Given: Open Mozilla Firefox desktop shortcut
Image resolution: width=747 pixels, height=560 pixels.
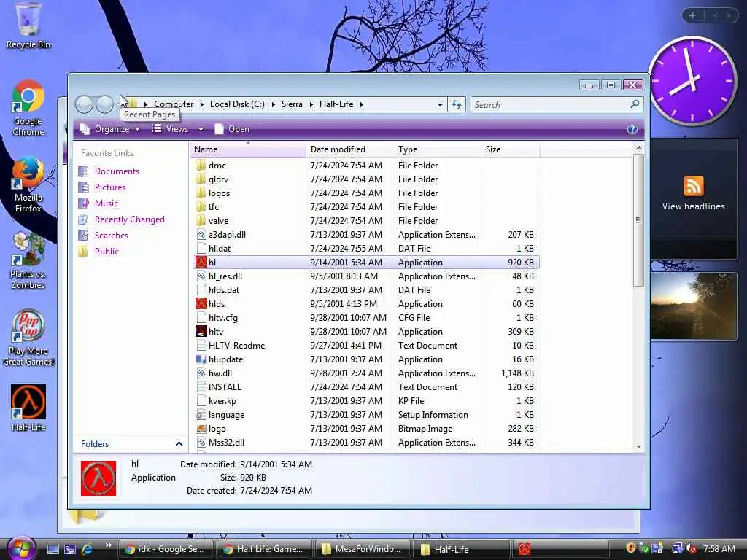Looking at the screenshot, I should 28,184.
